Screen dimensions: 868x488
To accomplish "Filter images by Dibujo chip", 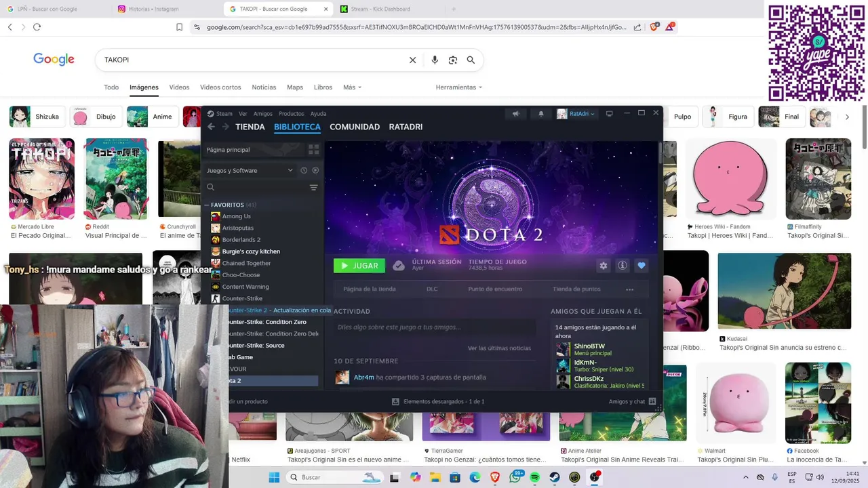I will pos(97,117).
